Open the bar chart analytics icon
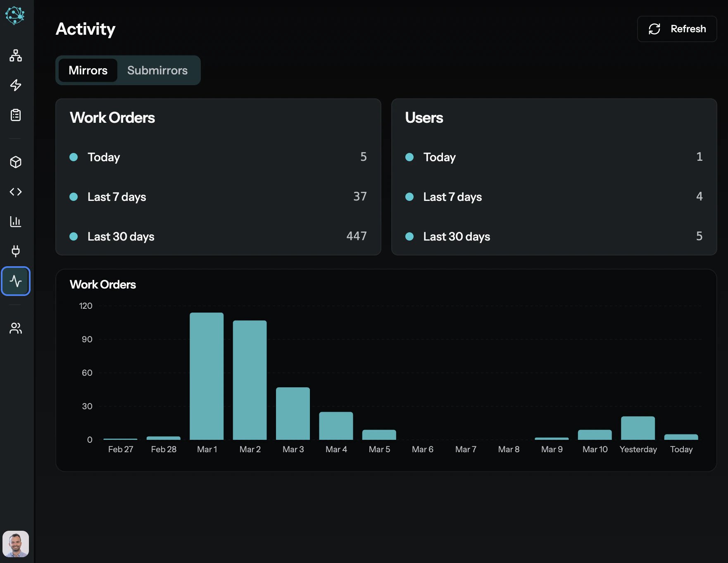 [x=16, y=222]
